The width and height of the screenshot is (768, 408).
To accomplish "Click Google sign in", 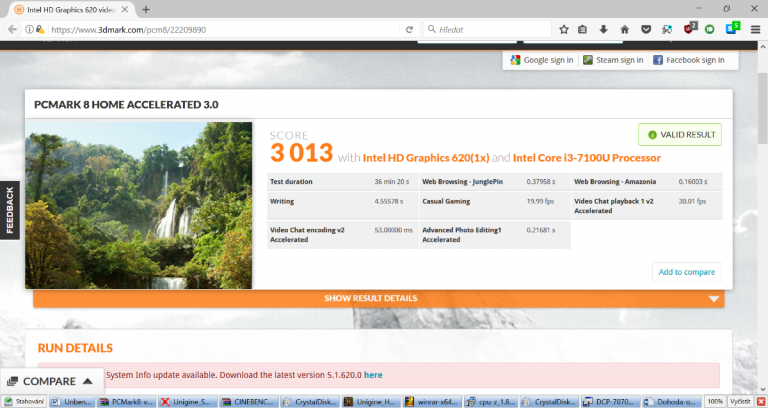I will click(x=542, y=60).
